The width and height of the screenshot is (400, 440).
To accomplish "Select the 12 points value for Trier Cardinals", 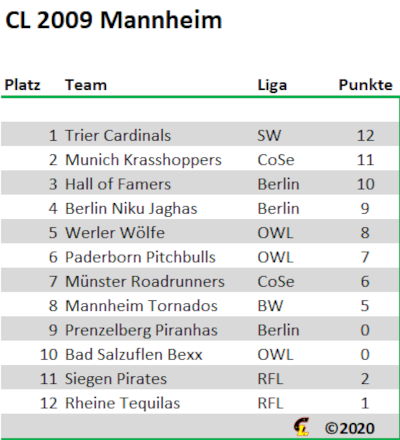I will point(365,135).
